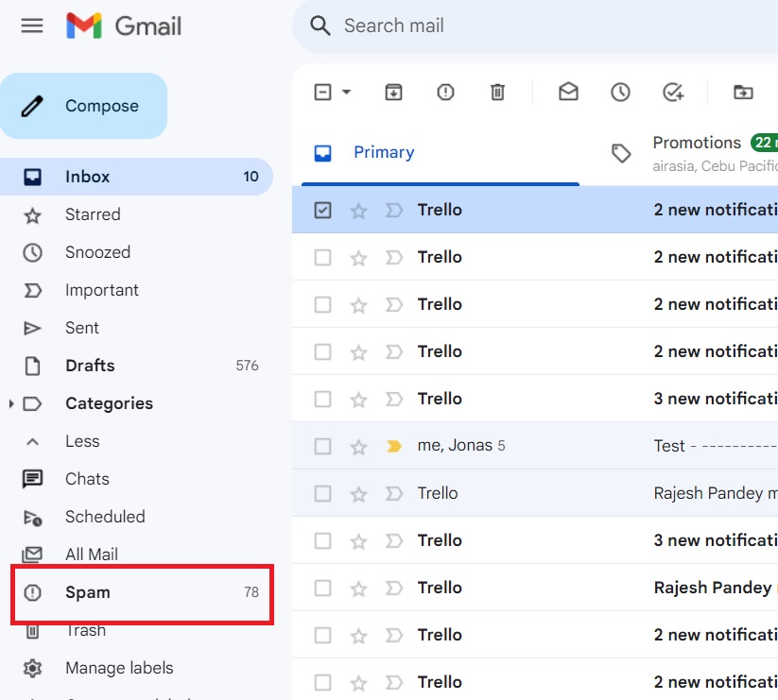Tick the checkbox for 'me, Jonas' email
Screen dimensions: 778x700
click(323, 446)
